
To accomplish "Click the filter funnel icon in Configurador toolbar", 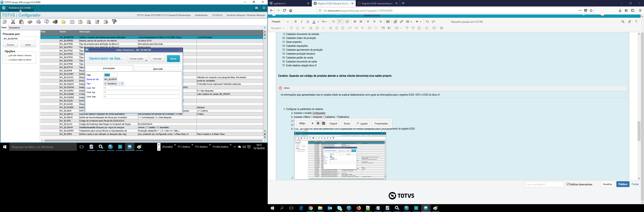I will (x=114, y=22).
